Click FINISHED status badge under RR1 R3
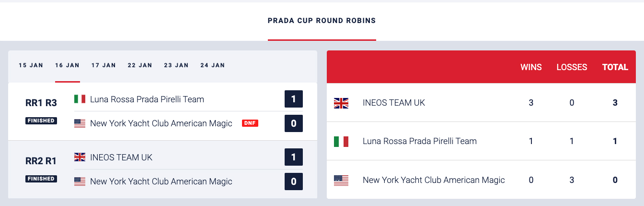Viewport: 644px width, 206px height. [x=41, y=121]
